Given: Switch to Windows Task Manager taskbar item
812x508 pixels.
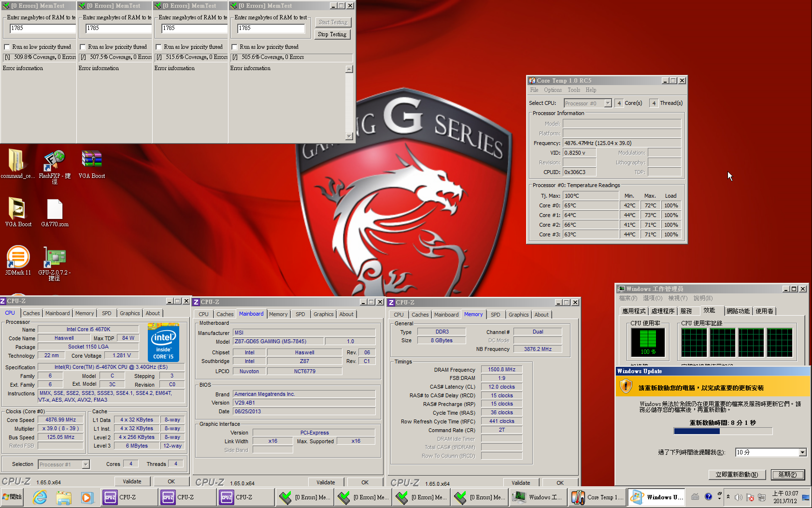Looking at the screenshot, I should (538, 497).
